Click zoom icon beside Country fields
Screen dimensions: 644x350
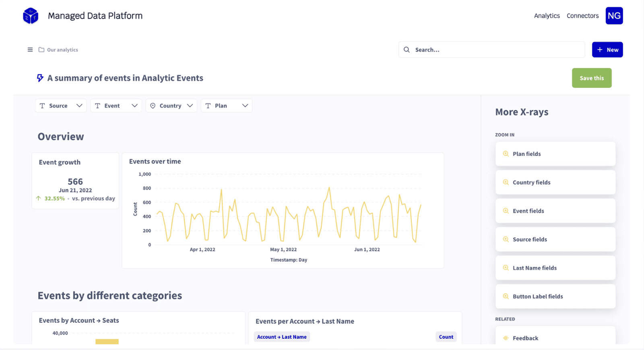506,182
